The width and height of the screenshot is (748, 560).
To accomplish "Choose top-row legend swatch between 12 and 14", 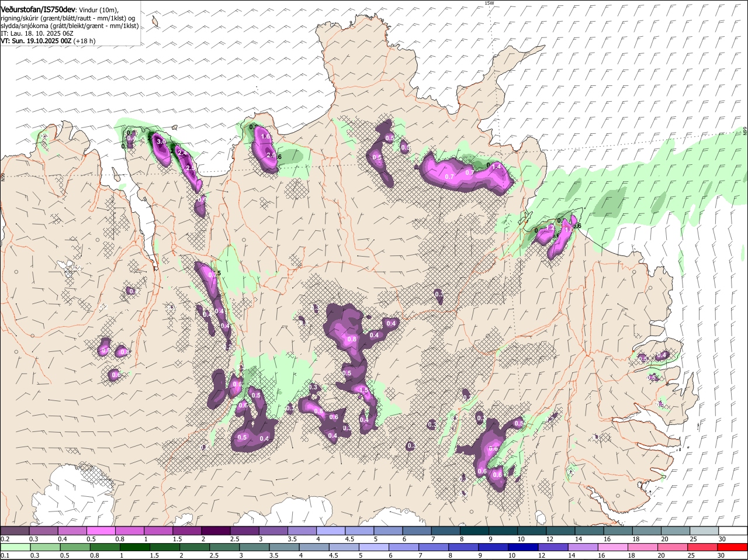I will pos(560,531).
